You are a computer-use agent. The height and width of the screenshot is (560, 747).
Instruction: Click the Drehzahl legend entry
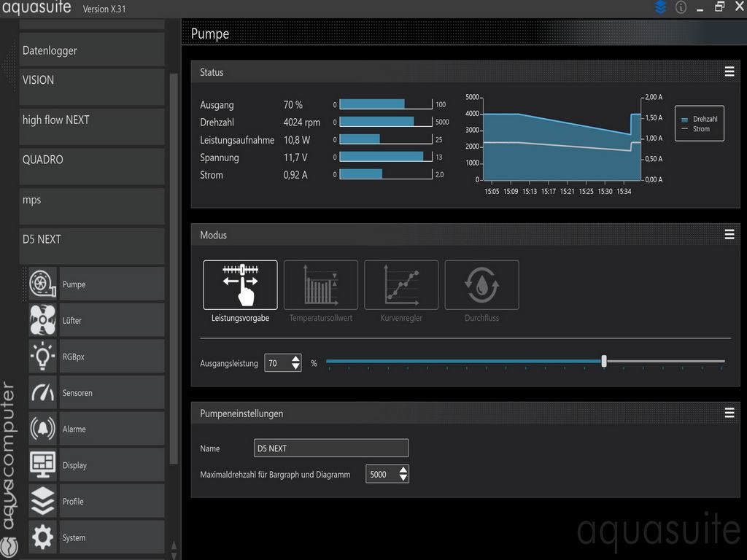coord(700,119)
